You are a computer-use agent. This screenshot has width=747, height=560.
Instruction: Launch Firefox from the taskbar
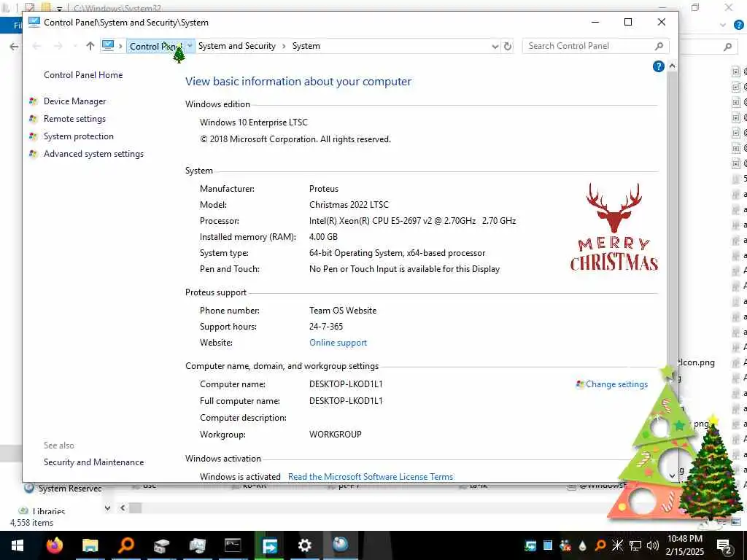pos(54,545)
